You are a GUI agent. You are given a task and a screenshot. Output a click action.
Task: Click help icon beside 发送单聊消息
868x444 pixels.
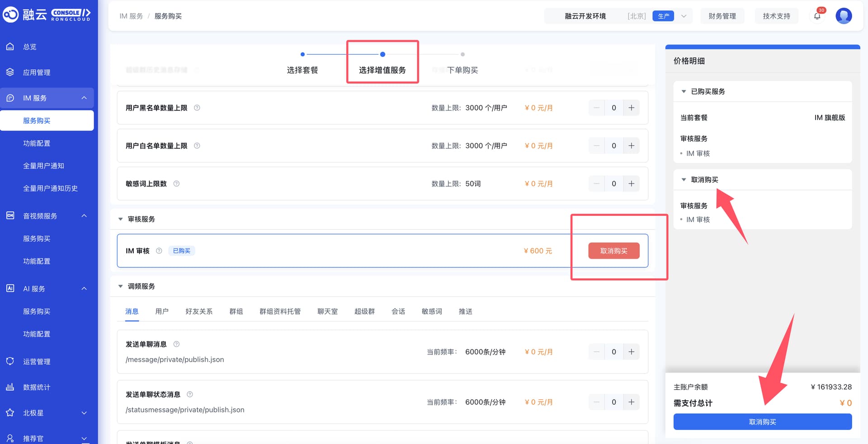pos(177,344)
